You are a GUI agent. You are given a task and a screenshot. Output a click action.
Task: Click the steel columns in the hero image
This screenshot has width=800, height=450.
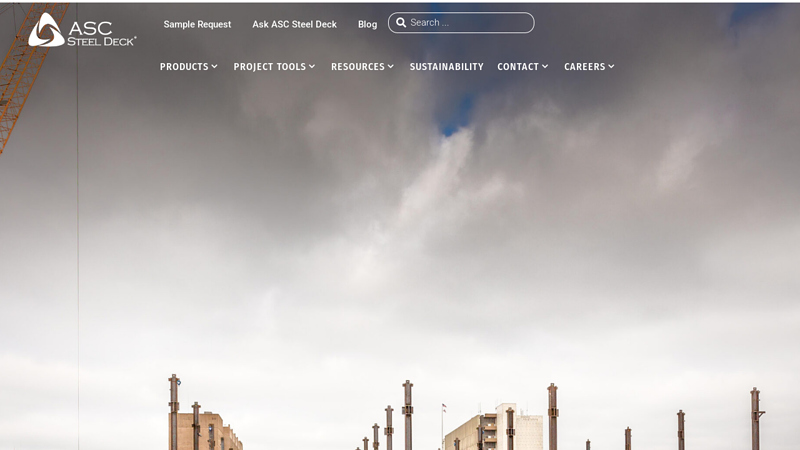(407, 415)
